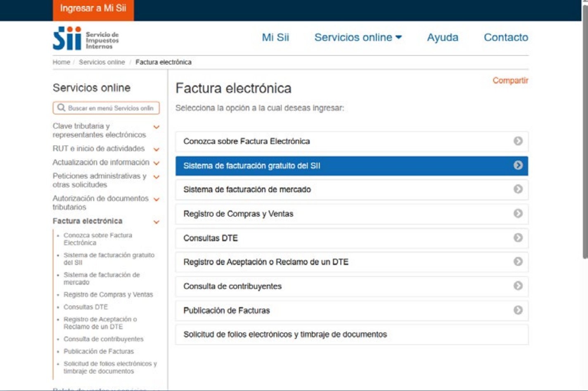This screenshot has height=391, width=588.
Task: Expand Actualización de información section
Action: point(156,163)
